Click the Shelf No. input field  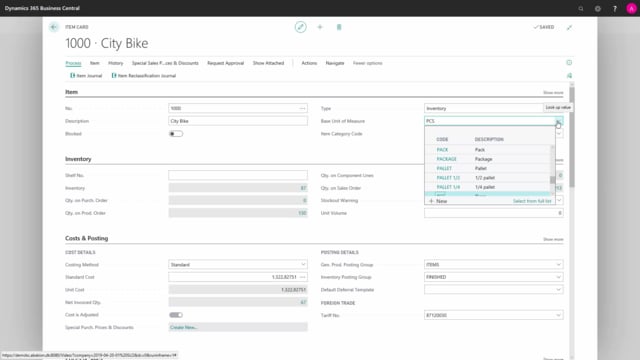point(238,175)
